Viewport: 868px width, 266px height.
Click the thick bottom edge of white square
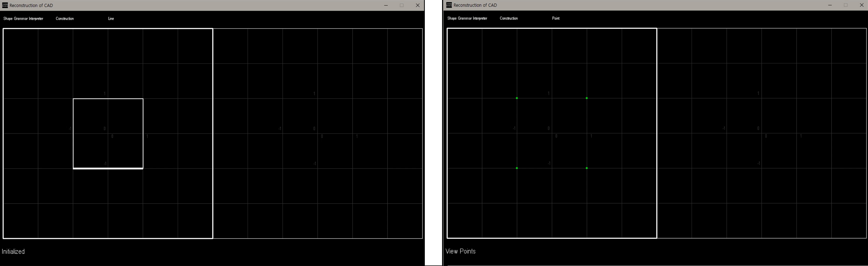click(x=108, y=168)
